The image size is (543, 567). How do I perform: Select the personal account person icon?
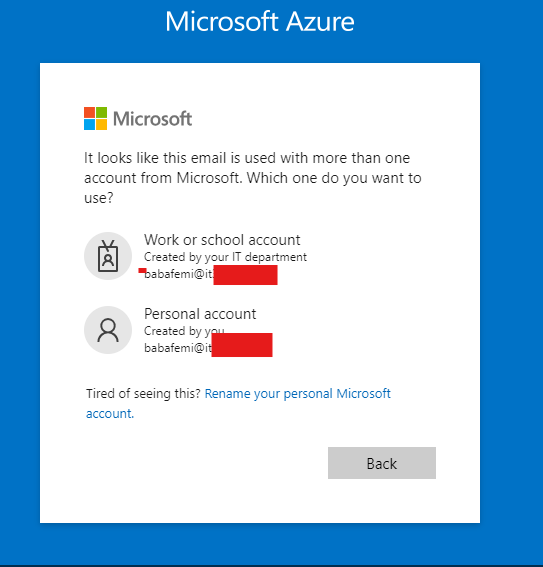(108, 330)
